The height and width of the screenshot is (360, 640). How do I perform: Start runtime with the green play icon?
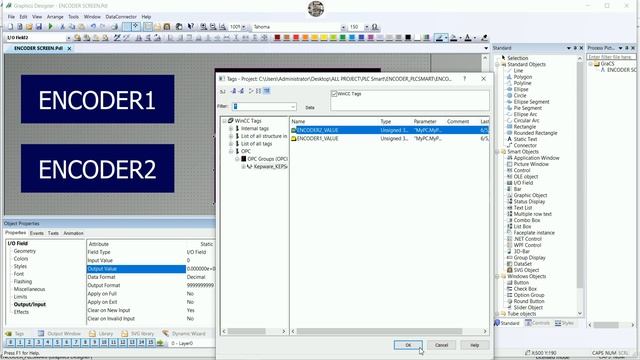51,27
